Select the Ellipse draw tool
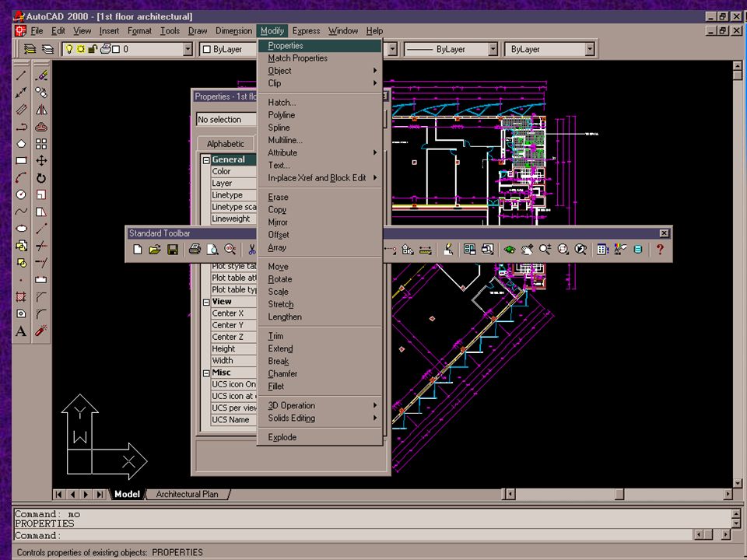This screenshot has width=747, height=560. point(21,229)
